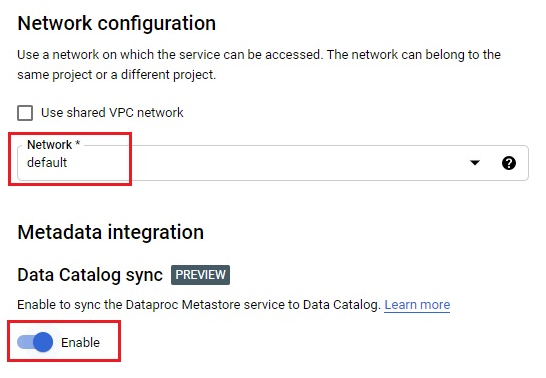Click the Use shared VPC network label

pos(112,113)
